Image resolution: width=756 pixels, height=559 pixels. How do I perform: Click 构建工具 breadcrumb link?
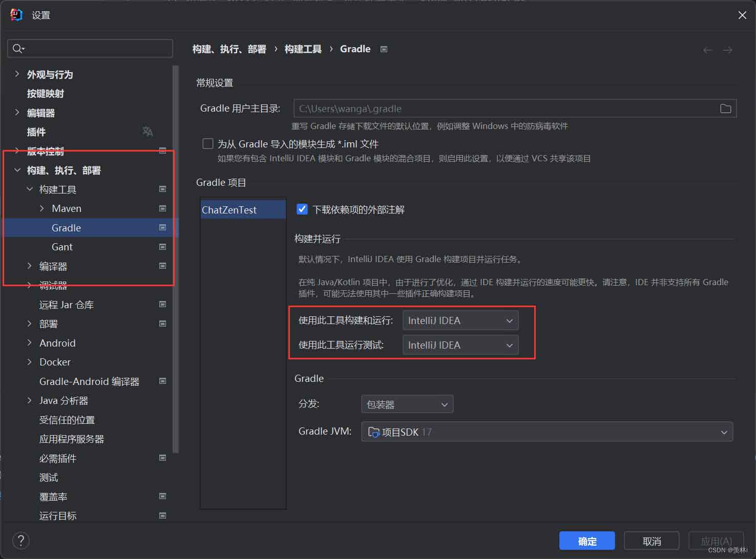[303, 49]
